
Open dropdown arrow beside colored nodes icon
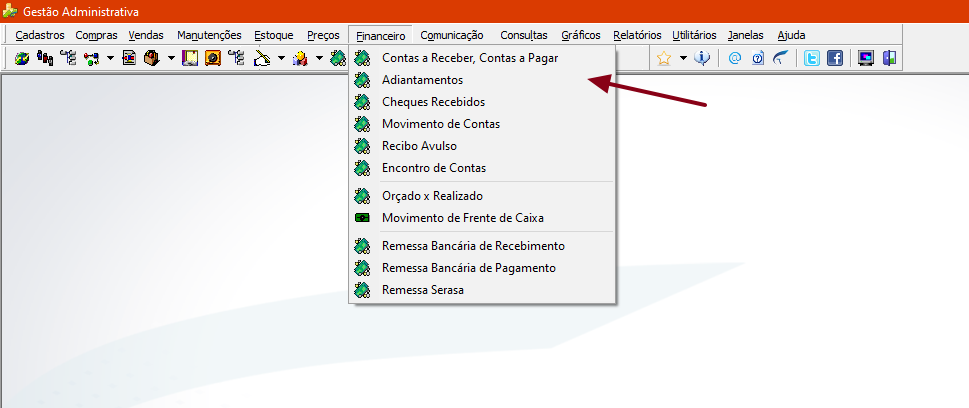110,59
